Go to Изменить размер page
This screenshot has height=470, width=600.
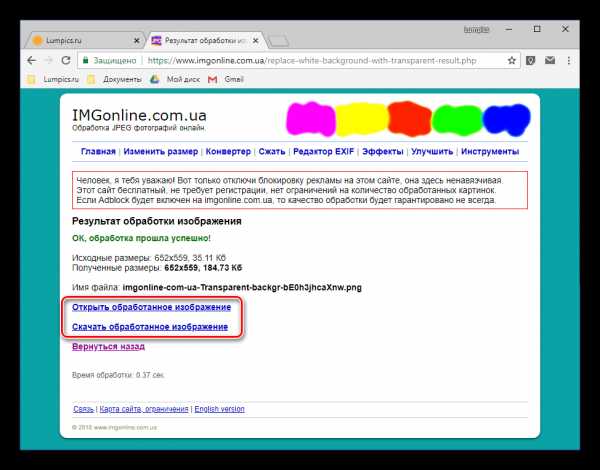coord(160,152)
